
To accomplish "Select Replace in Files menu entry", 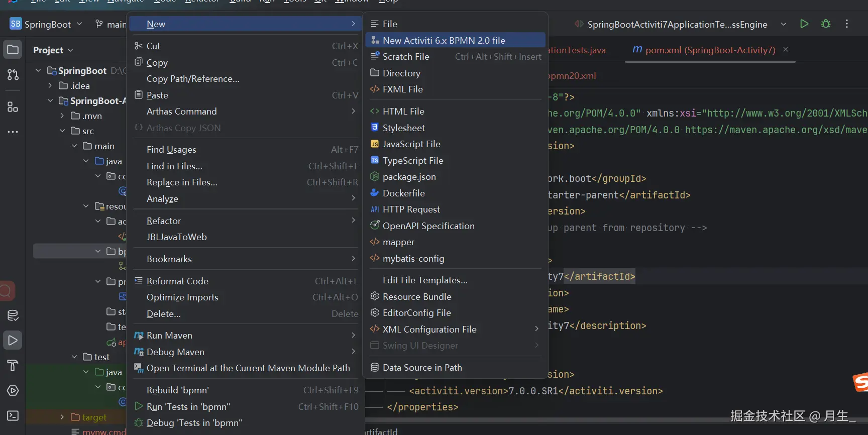I will [x=246, y=182].
